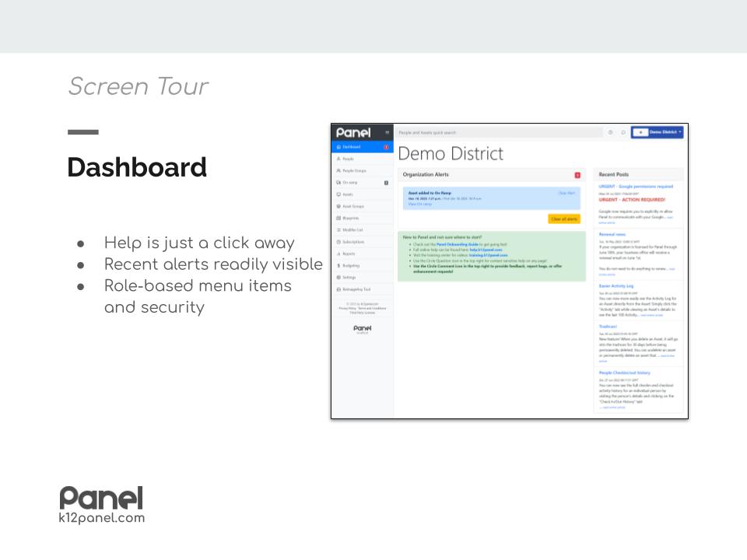Select the Blueprints icon in sidebar
The width and height of the screenshot is (747, 560).
pyautogui.click(x=338, y=218)
